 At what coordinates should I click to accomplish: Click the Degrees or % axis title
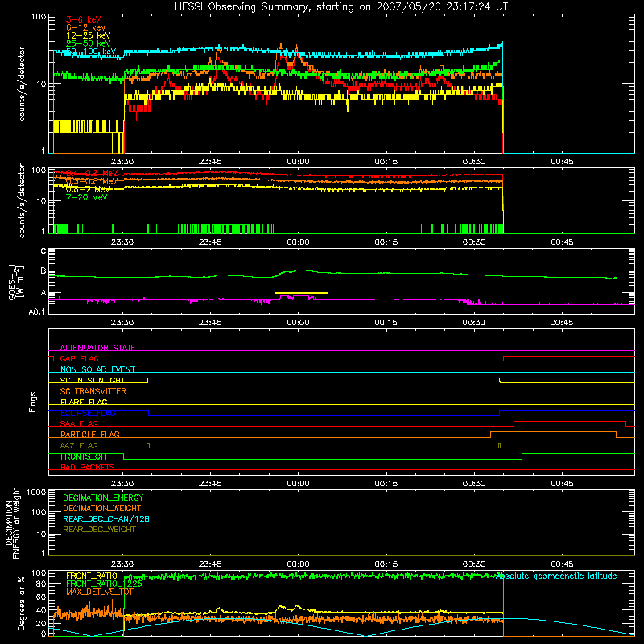click(x=21, y=603)
